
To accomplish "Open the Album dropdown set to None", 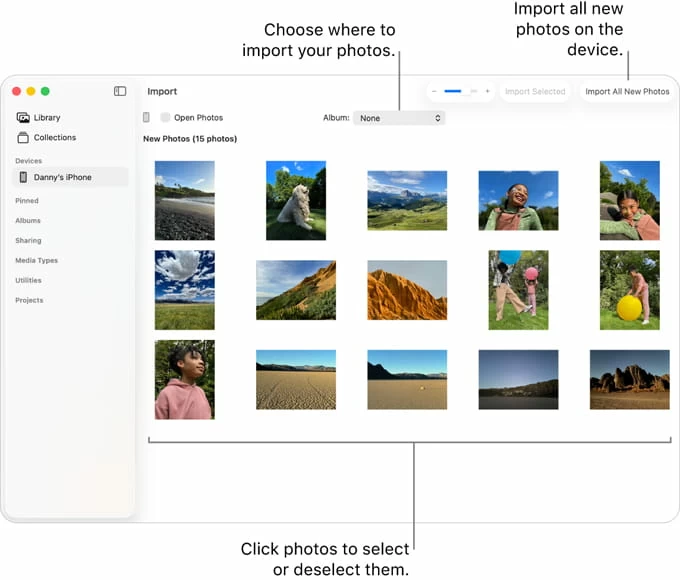I will pos(398,118).
